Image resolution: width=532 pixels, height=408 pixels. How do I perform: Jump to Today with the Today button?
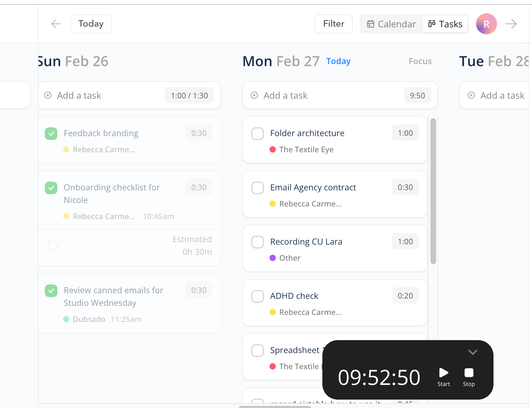pos(91,24)
